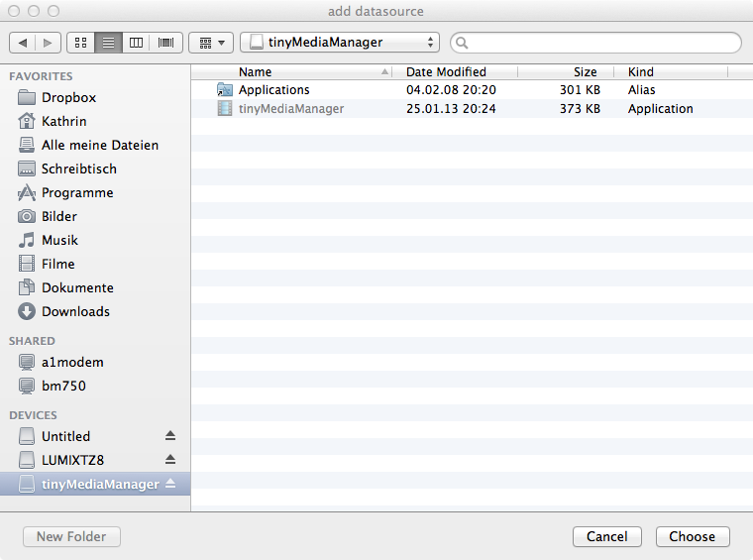Click the bm750 monitor icon
753x560 pixels.
click(27, 386)
